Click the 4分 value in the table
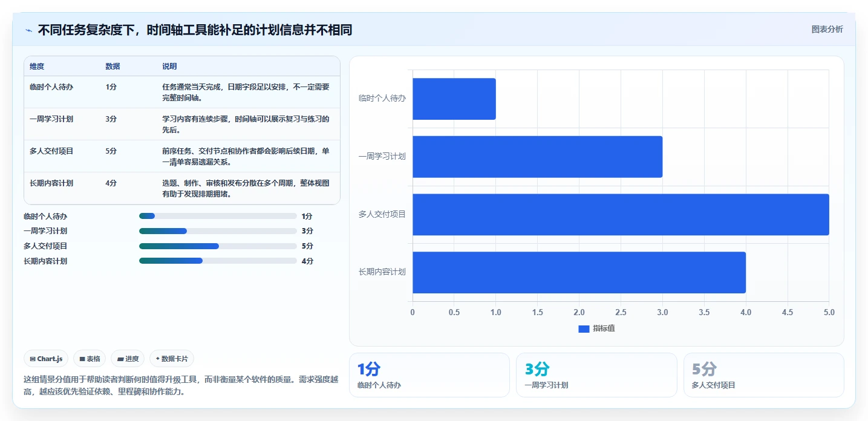The image size is (868, 421). 111,183
